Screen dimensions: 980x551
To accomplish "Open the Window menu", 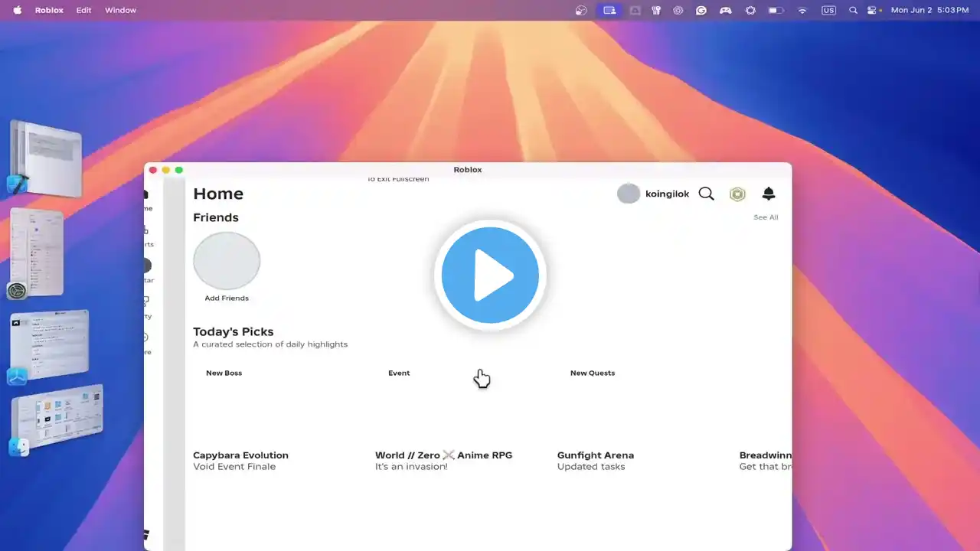I will coord(120,10).
